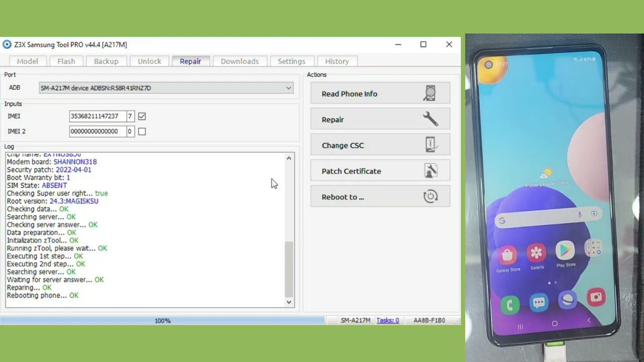This screenshot has height=362, width=644.
Task: Open the Tasks: 0 link
Action: tap(387, 320)
